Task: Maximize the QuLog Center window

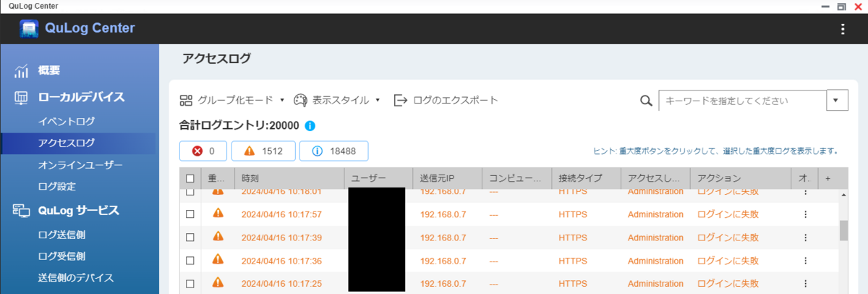Action: pos(841,7)
